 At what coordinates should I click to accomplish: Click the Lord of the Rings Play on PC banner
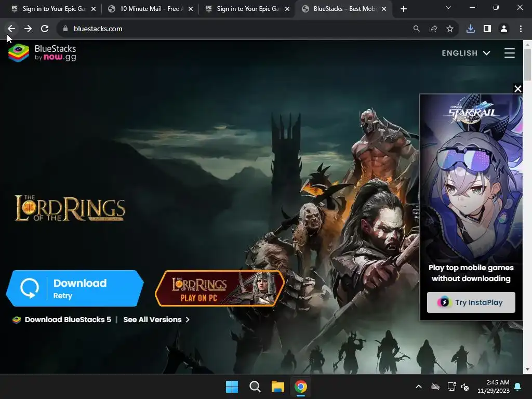(x=220, y=288)
